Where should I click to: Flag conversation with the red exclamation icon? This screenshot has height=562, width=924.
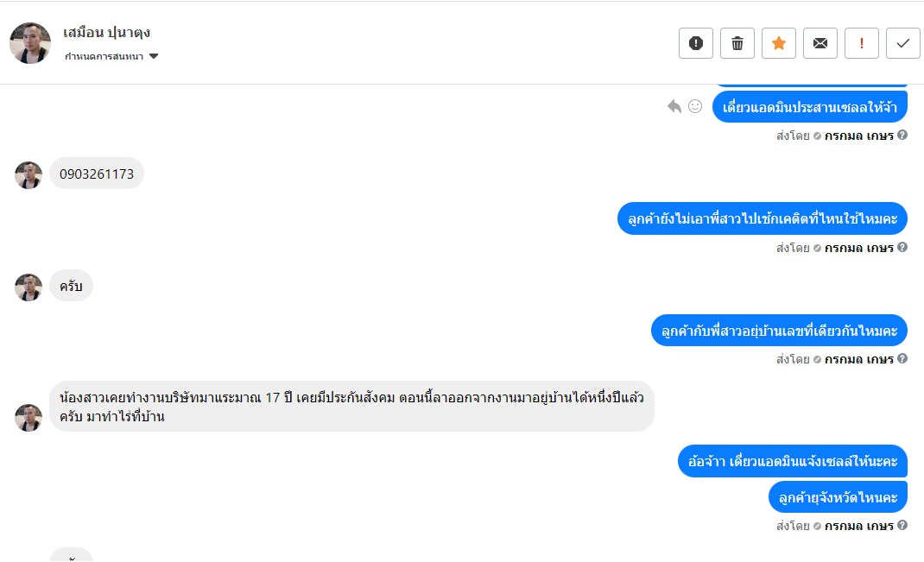pyautogui.click(x=862, y=43)
